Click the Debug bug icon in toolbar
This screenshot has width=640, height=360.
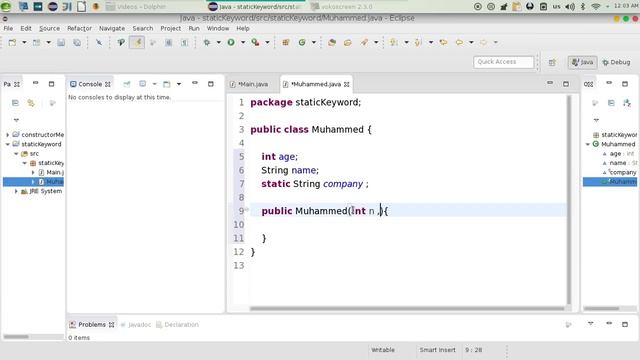207,42
